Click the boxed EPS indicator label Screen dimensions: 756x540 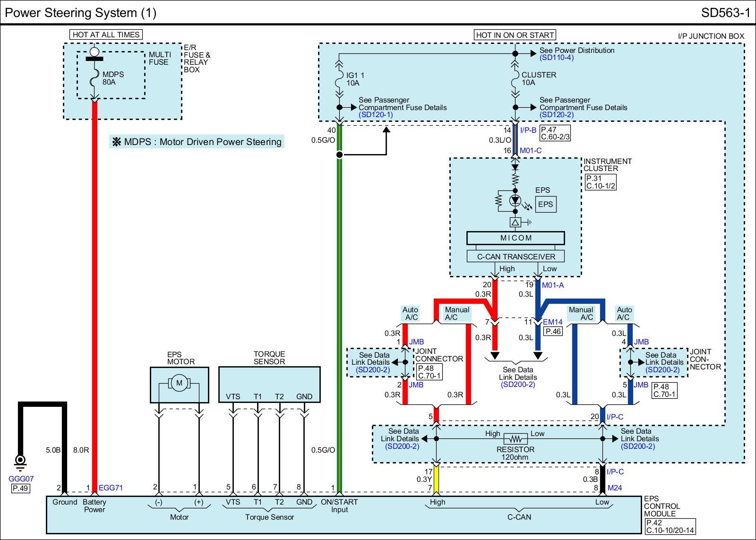tap(545, 205)
